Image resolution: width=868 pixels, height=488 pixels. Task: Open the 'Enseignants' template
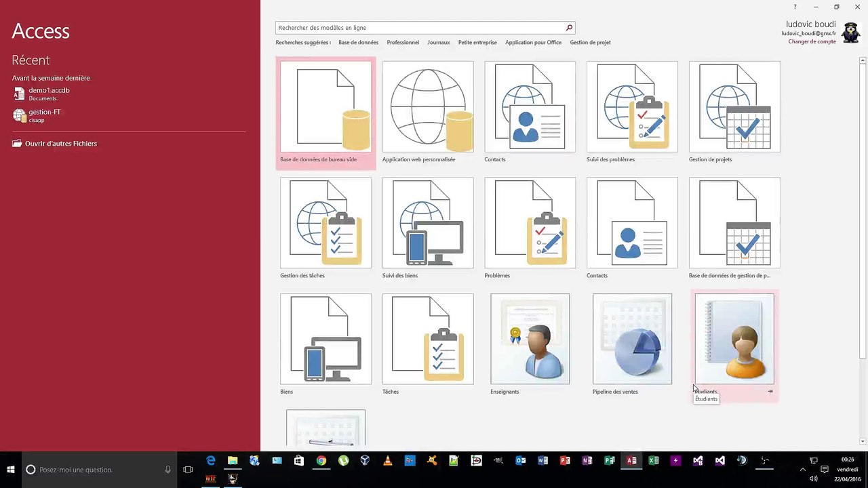pyautogui.click(x=530, y=344)
